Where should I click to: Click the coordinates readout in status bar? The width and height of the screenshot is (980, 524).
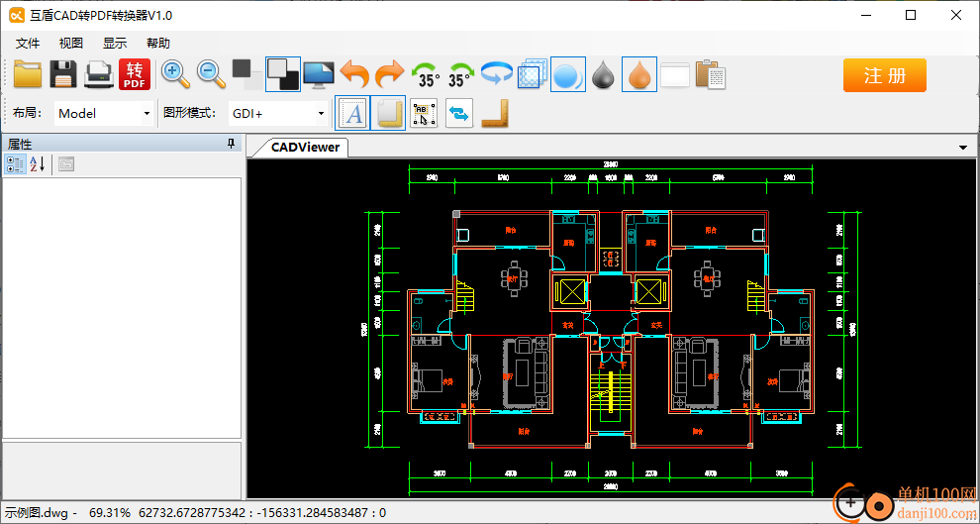[x=262, y=513]
